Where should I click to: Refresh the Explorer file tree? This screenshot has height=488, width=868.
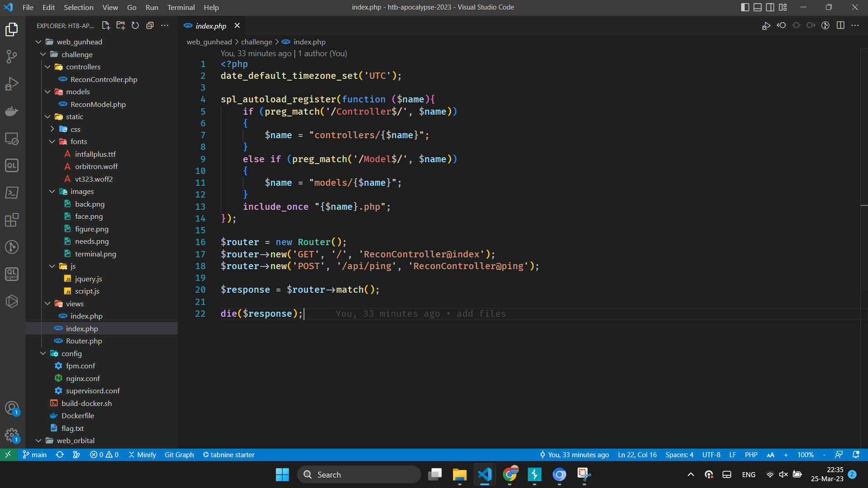[135, 26]
